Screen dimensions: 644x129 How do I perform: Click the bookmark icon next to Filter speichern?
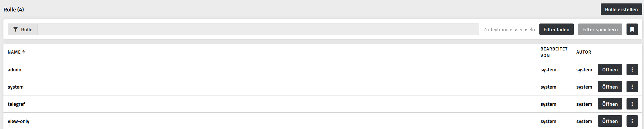point(632,29)
